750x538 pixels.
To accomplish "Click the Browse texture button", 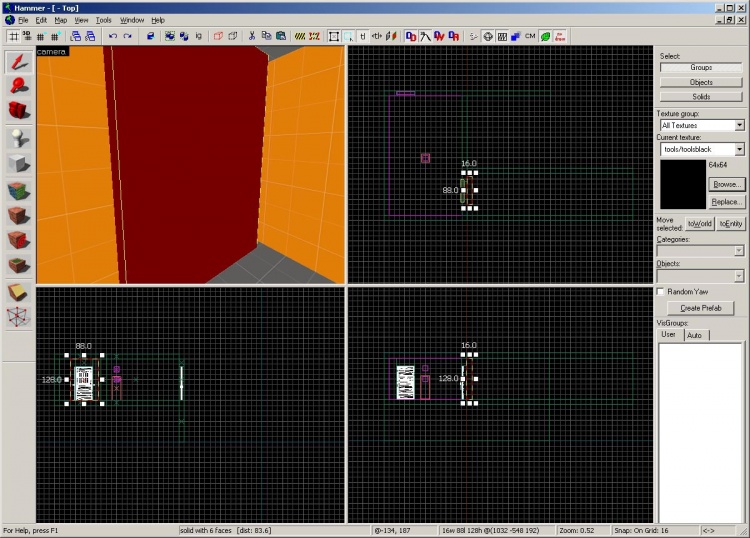I will 726,184.
